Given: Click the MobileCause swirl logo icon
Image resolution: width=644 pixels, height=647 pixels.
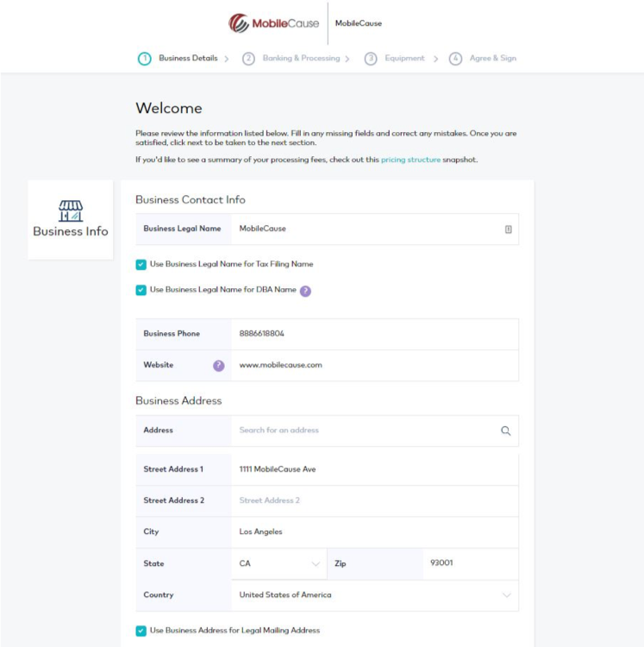Looking at the screenshot, I should [x=239, y=23].
